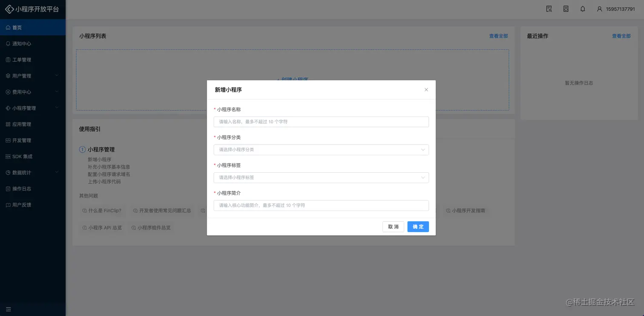644x316 pixels.
Task: Click the 取消 button in dialog
Action: pos(393,227)
